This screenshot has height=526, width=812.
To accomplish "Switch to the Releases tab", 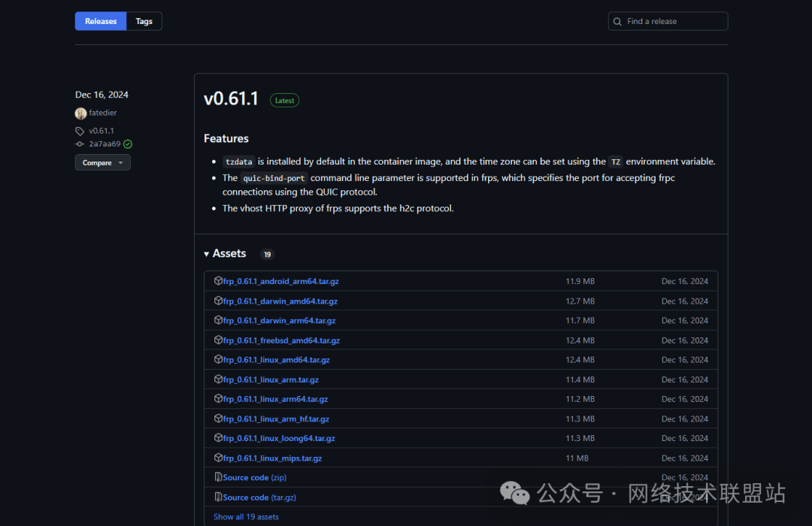I will pyautogui.click(x=101, y=21).
